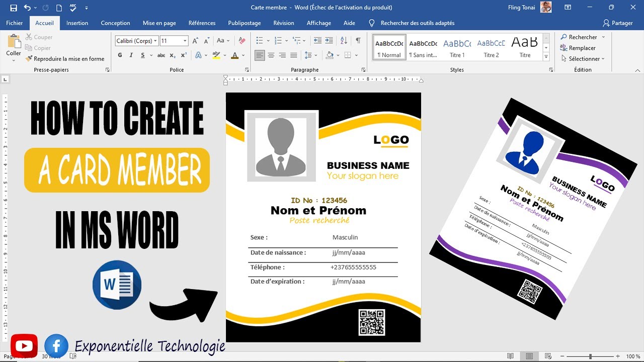This screenshot has width=644, height=362.
Task: Click the ribbon display options icon
Action: pyautogui.click(x=568, y=8)
